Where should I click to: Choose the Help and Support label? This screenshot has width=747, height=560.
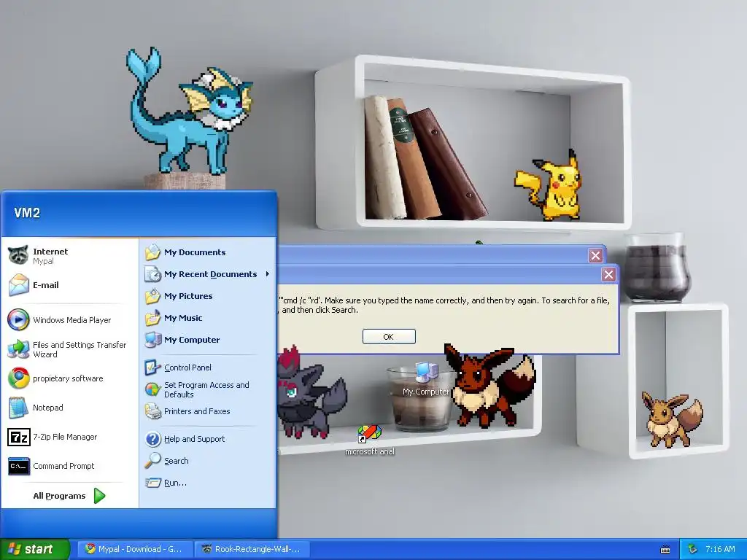click(x=194, y=439)
